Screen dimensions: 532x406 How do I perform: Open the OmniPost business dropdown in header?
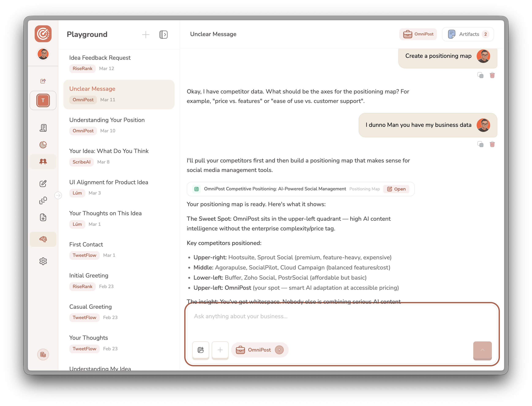(x=418, y=34)
